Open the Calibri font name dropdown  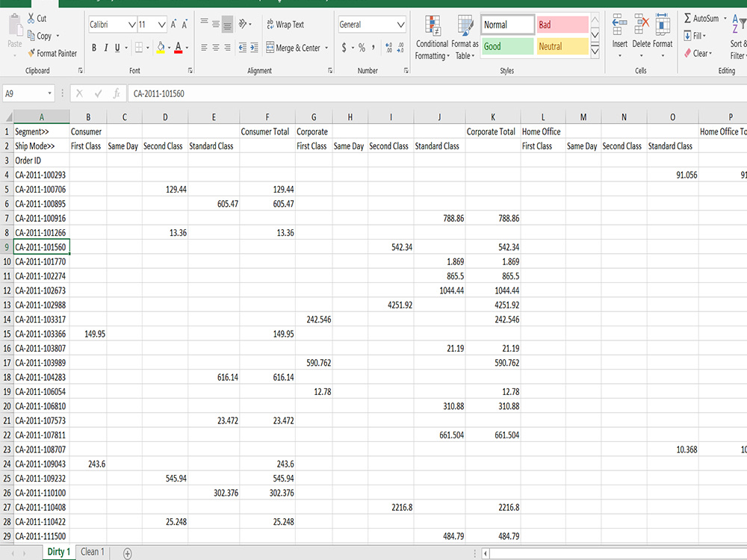click(x=132, y=25)
